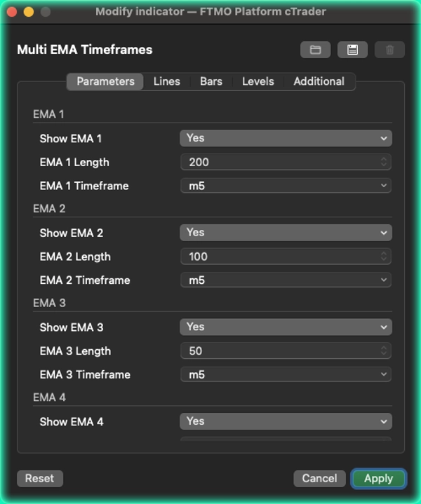Click the Show EMA 2 label
Image resolution: width=421 pixels, height=504 pixels.
point(72,233)
